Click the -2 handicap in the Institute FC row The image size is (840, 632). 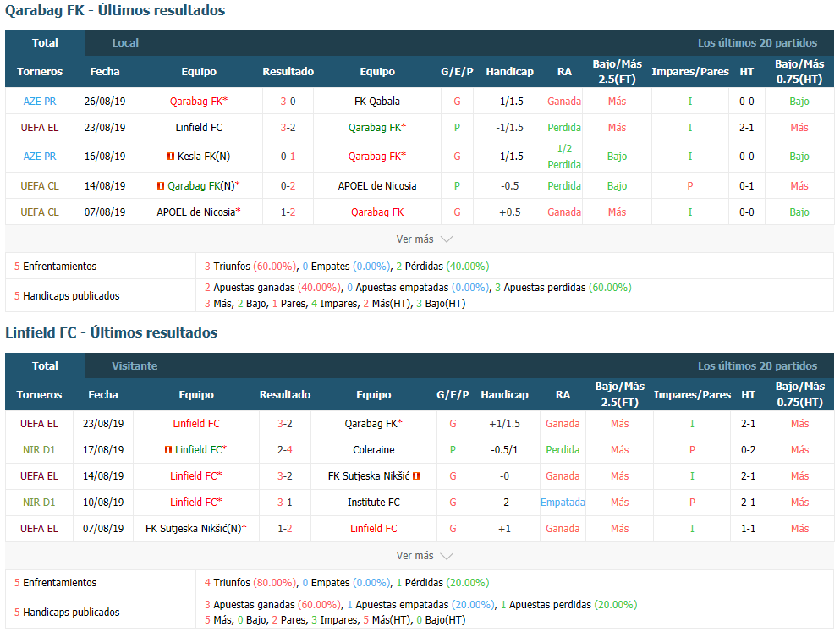pyautogui.click(x=504, y=503)
